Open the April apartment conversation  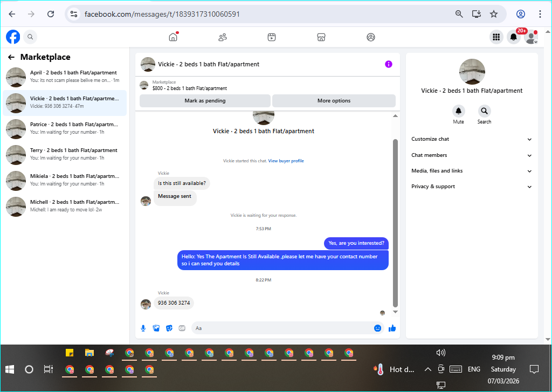pyautogui.click(x=65, y=77)
